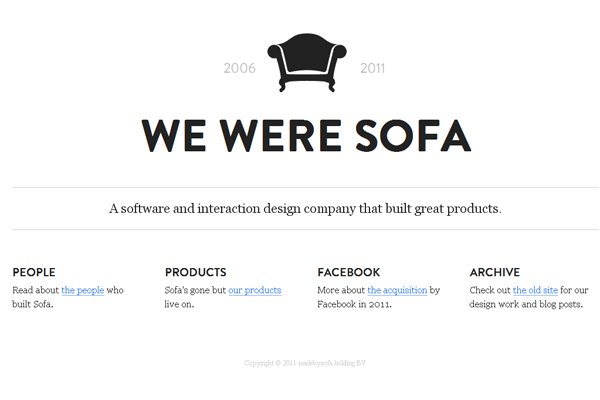
Task: Click 'Sofa's gone but' text in Products
Action: 195,290
